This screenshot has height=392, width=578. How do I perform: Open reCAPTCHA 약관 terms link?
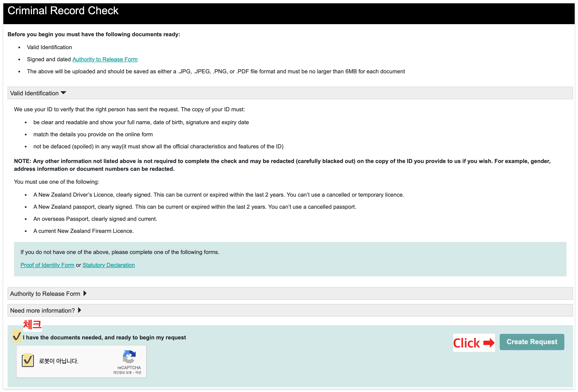pyautogui.click(x=138, y=373)
